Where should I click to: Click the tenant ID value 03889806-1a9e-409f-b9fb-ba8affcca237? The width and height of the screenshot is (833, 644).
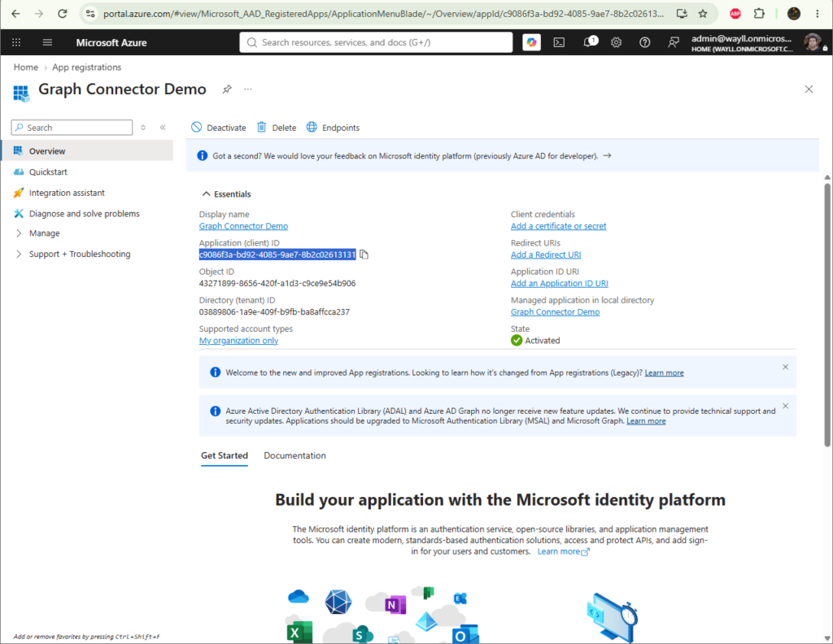click(274, 312)
